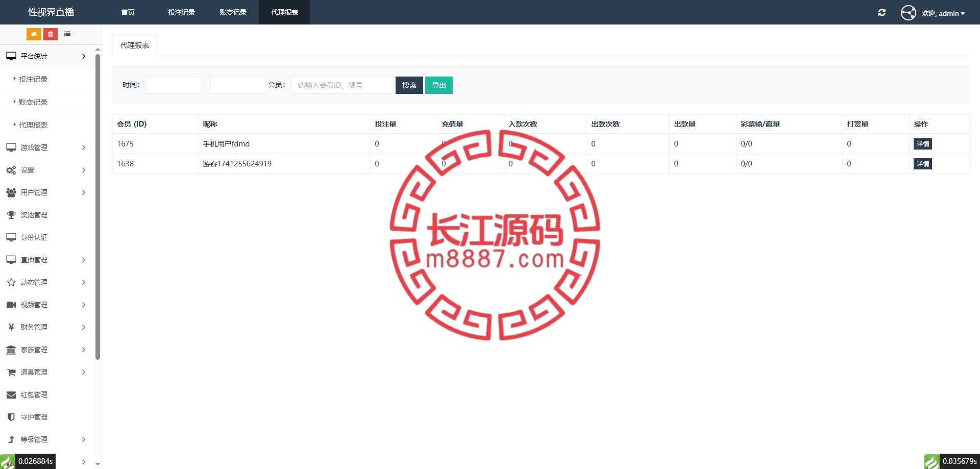Click the 性视界直播 site title
980x469 pixels.
coord(51,12)
